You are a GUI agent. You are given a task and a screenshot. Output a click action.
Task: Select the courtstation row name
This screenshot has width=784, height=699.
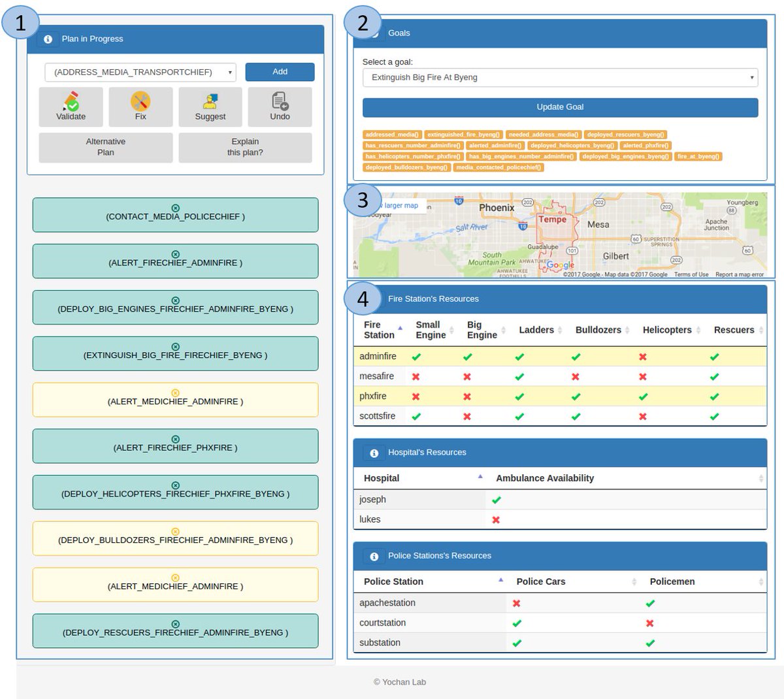click(382, 623)
